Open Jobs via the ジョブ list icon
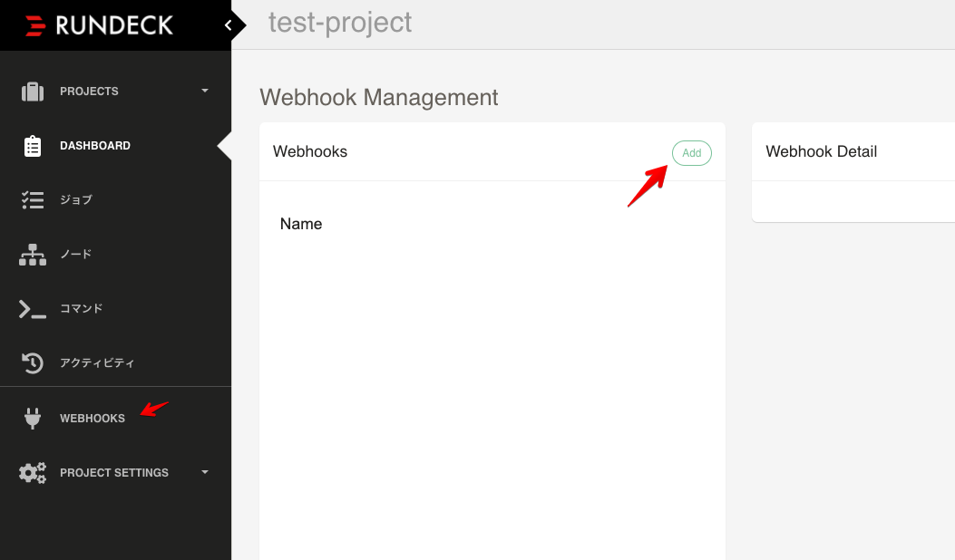 click(x=32, y=199)
